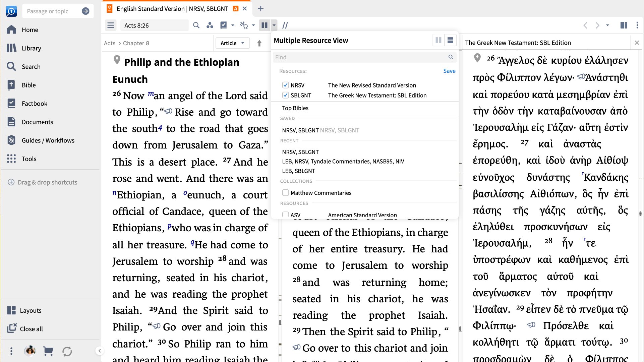
Task: Check the Matthew Commentaries collection checkbox
Action: click(x=286, y=193)
